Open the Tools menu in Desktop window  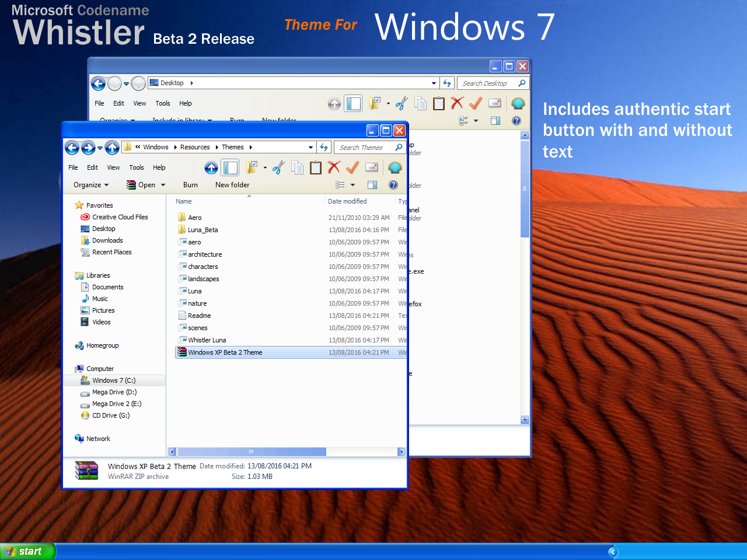[163, 103]
